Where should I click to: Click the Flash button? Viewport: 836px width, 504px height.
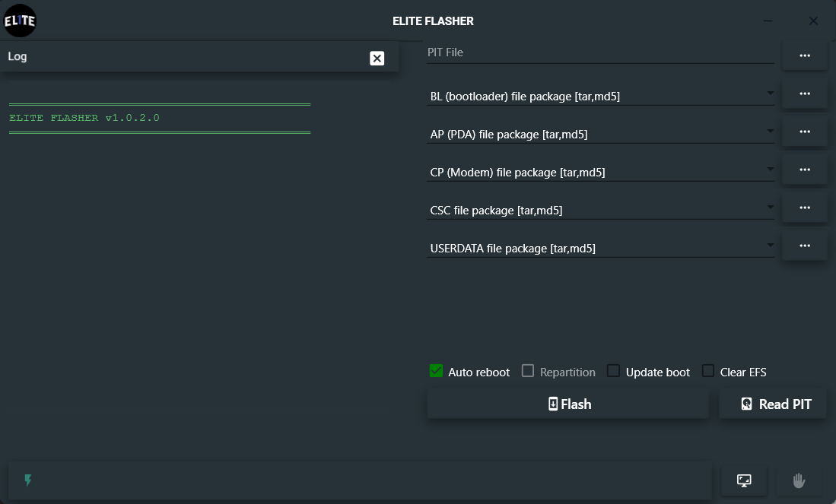(x=567, y=404)
